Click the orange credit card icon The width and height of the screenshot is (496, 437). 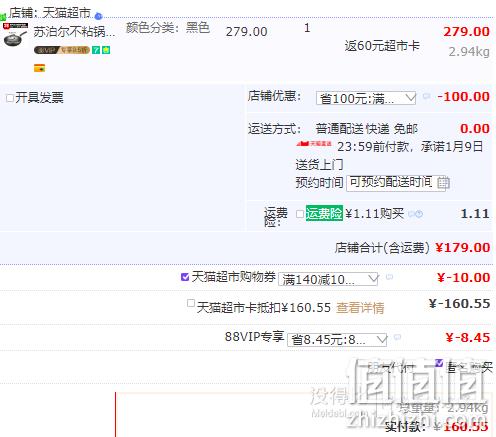point(39,68)
